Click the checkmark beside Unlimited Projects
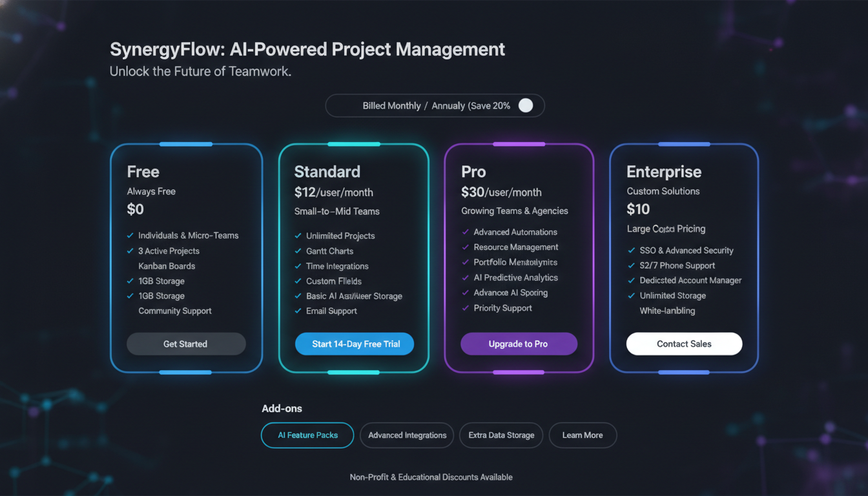868x496 pixels. (x=298, y=236)
